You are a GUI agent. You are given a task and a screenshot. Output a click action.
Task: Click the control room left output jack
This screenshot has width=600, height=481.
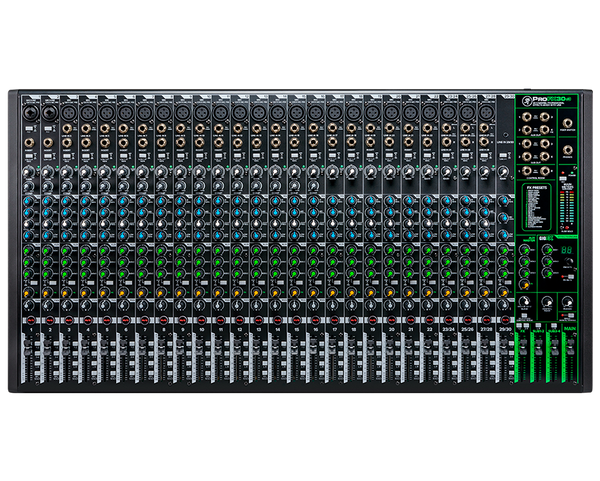pyautogui.click(x=527, y=171)
